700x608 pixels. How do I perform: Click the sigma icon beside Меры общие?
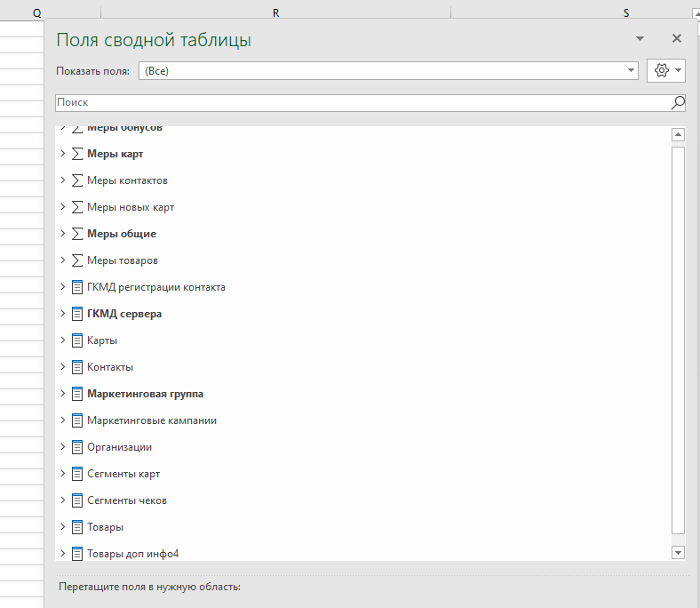point(77,234)
